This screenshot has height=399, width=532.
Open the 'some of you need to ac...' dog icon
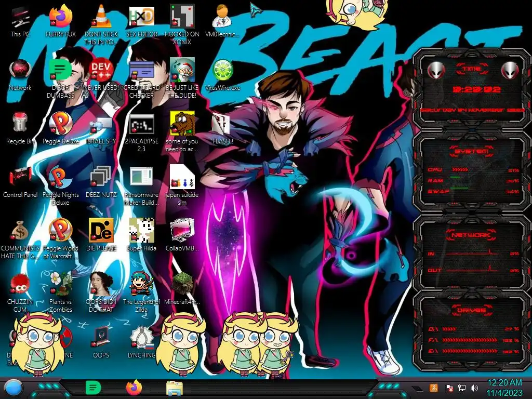182,131
